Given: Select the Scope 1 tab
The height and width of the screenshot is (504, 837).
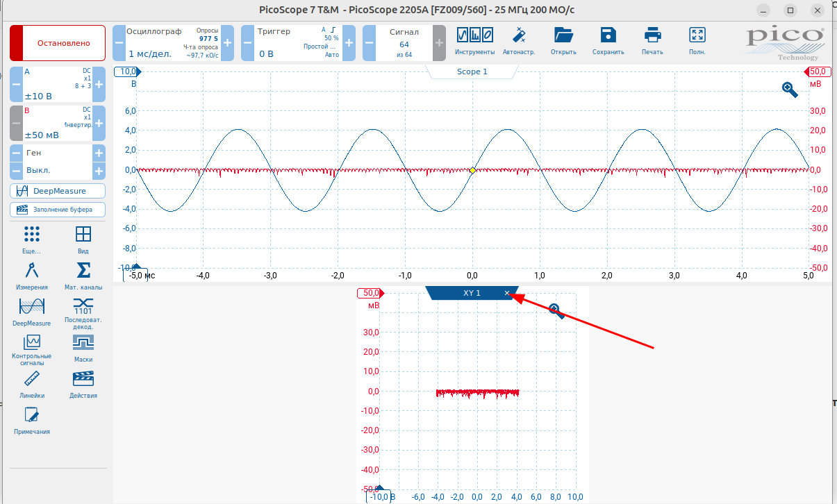Looking at the screenshot, I should (x=472, y=72).
